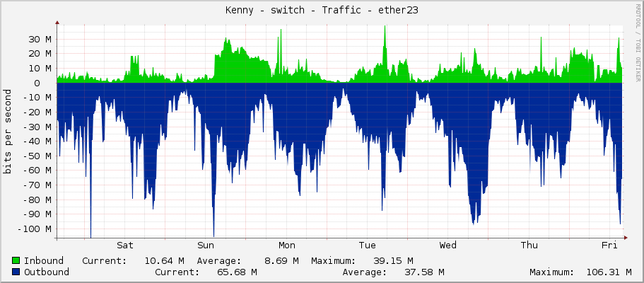
Task: Click the '-100 M' y-axis label
Action: pos(34,229)
